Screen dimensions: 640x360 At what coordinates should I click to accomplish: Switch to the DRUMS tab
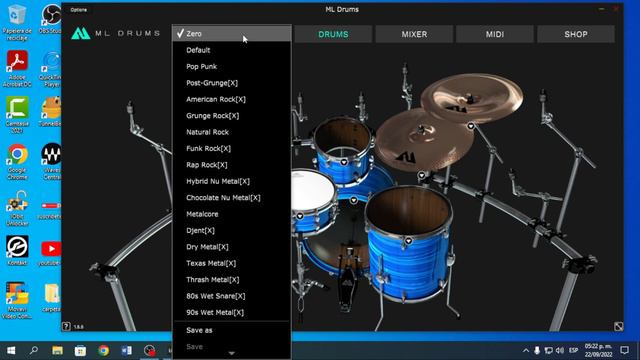click(x=333, y=34)
